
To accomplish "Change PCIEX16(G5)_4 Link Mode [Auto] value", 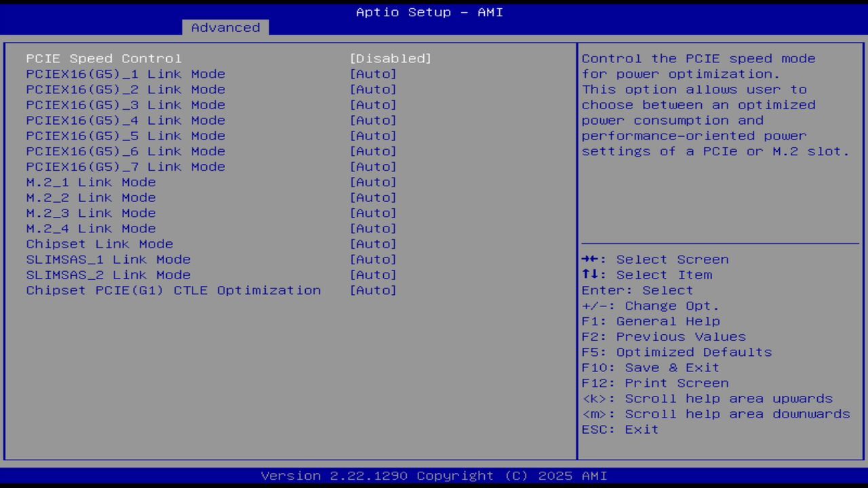I will (x=372, y=120).
